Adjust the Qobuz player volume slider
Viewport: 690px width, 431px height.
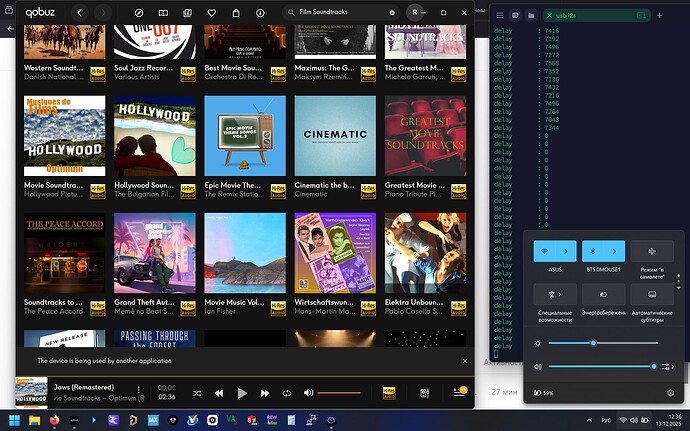(339, 393)
